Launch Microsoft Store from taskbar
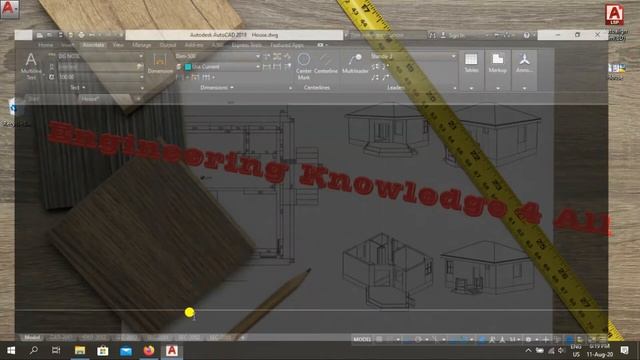 [x=102, y=351]
